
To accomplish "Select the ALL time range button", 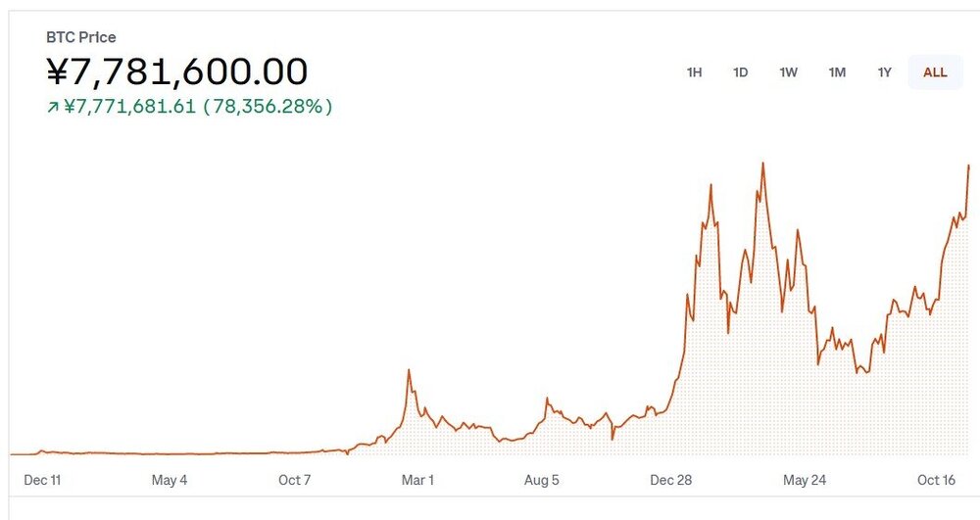I will [935, 72].
